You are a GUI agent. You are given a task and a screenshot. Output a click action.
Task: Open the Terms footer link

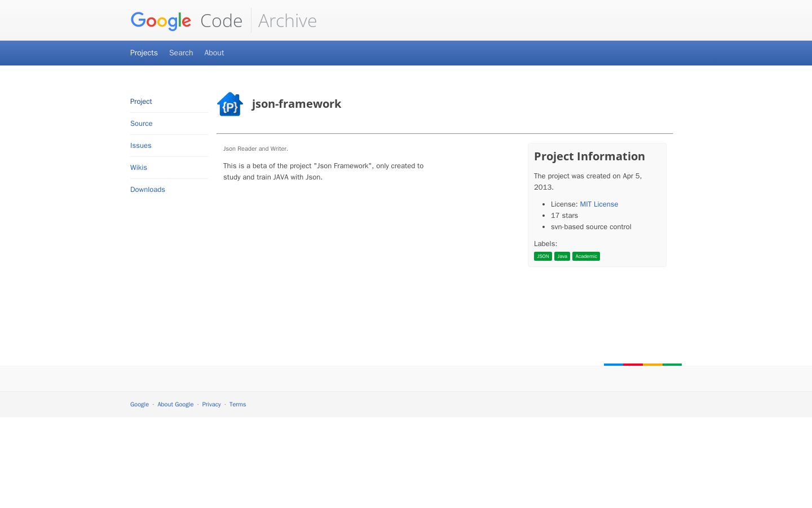pyautogui.click(x=237, y=404)
